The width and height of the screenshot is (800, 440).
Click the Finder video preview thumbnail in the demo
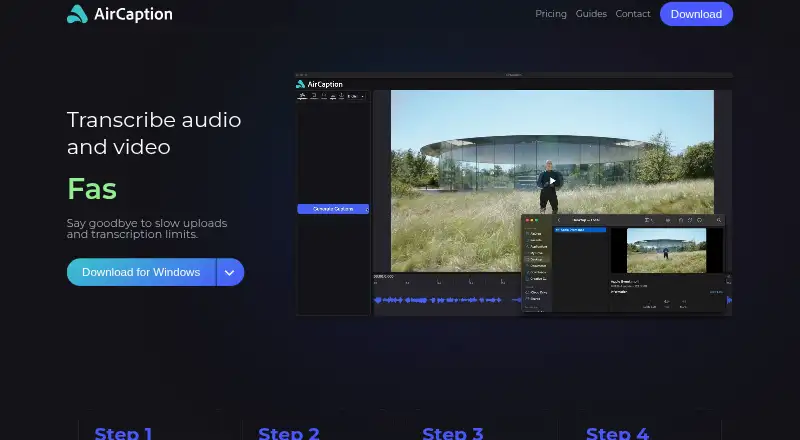[x=666, y=250]
